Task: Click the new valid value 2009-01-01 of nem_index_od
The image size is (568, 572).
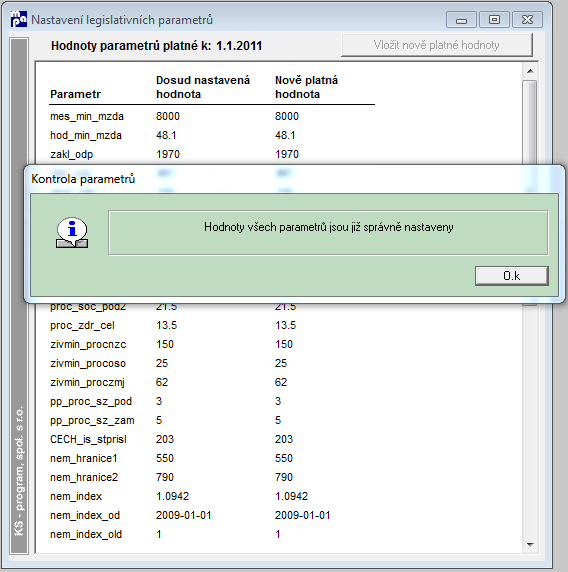Action: click(302, 515)
